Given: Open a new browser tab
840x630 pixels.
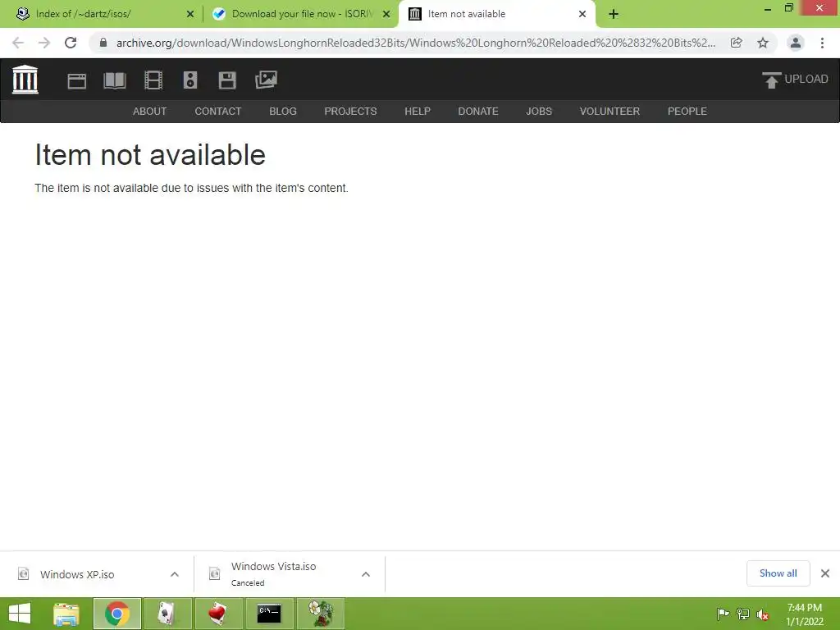Looking at the screenshot, I should (x=614, y=14).
